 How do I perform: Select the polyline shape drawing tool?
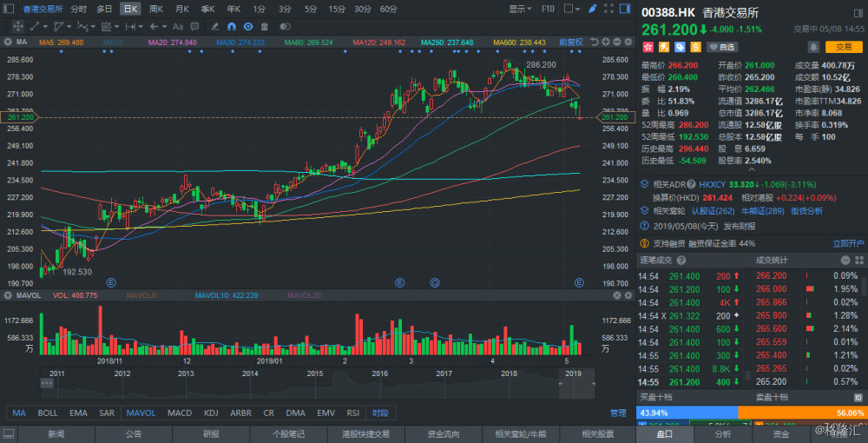(58, 26)
